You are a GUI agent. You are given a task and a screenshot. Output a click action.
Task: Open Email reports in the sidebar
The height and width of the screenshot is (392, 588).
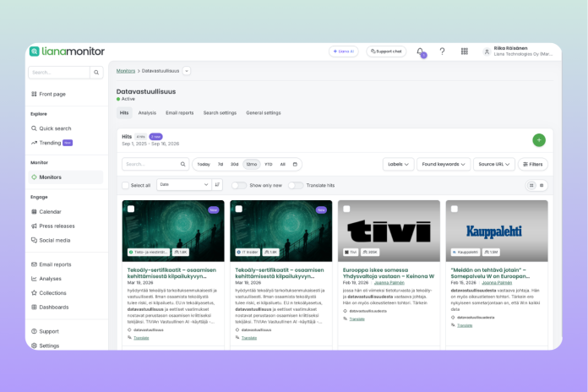[x=51, y=264]
